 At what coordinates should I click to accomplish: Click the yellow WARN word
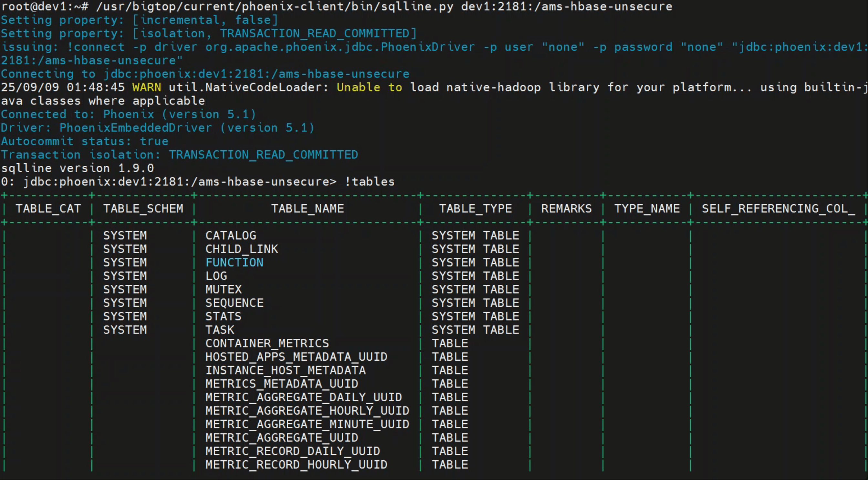coord(147,87)
